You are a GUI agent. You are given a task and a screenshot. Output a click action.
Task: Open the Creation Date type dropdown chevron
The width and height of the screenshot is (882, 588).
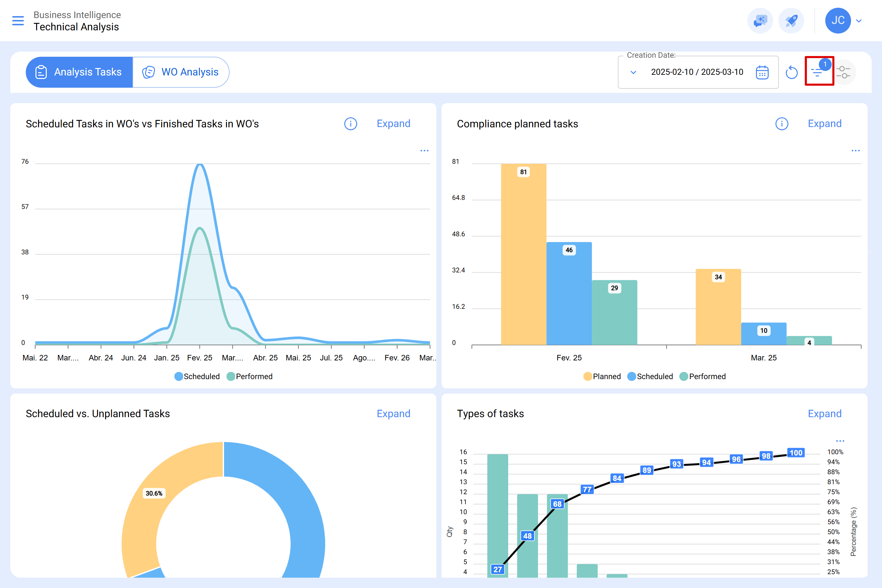pyautogui.click(x=633, y=73)
